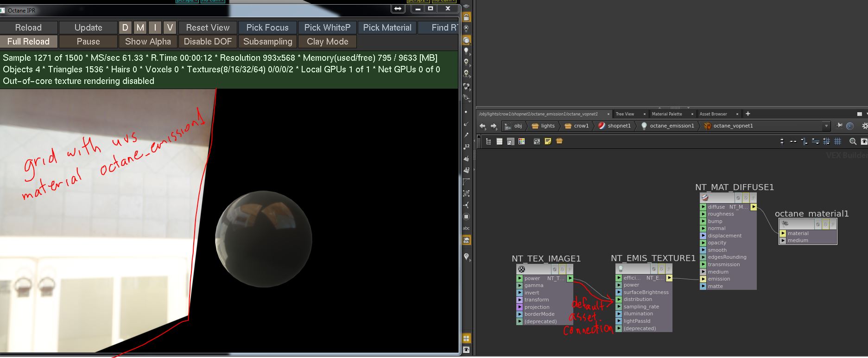Expand the octane_vopnet1 path segment
The height and width of the screenshot is (358, 868).
[x=728, y=126]
